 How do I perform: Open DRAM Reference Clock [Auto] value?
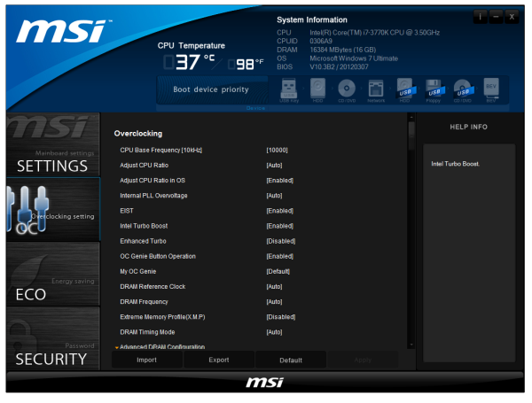[274, 287]
